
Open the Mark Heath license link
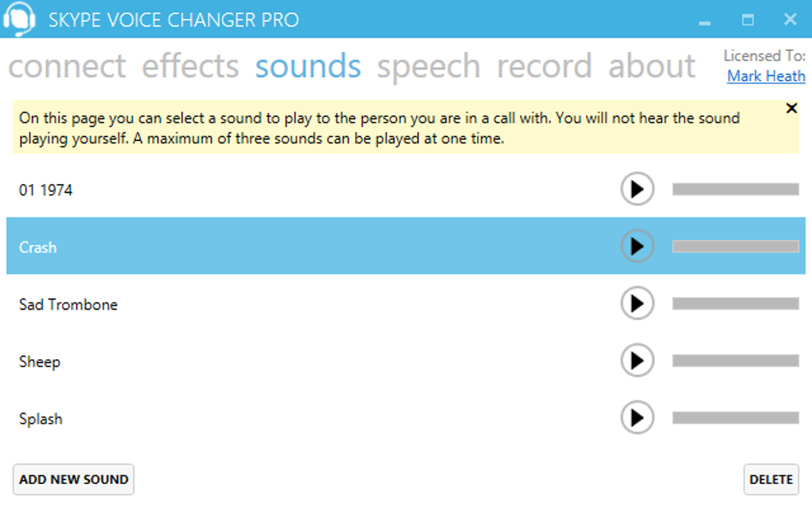766,76
